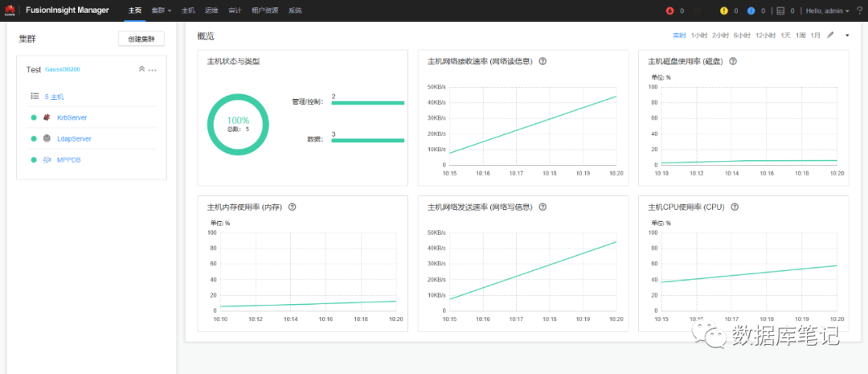Go to the 租户资源 menu item
The height and width of the screenshot is (374, 868).
coord(264,10)
